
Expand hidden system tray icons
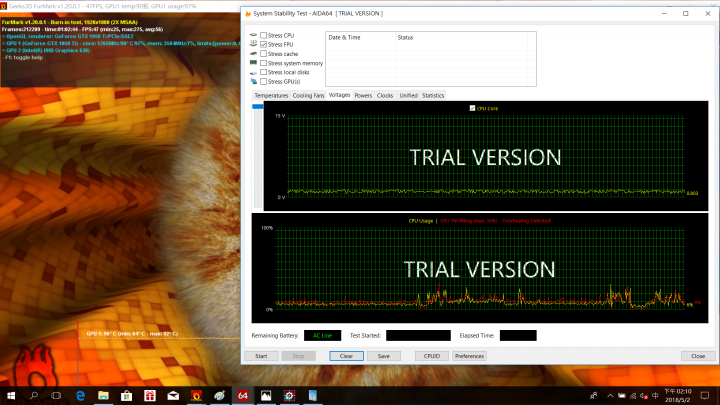(610, 395)
